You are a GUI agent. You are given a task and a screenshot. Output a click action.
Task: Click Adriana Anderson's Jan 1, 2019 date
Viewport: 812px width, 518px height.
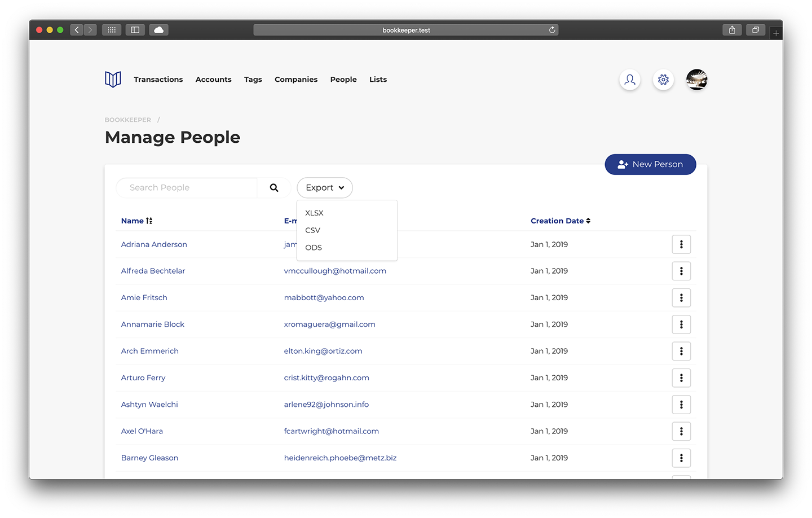(x=549, y=244)
